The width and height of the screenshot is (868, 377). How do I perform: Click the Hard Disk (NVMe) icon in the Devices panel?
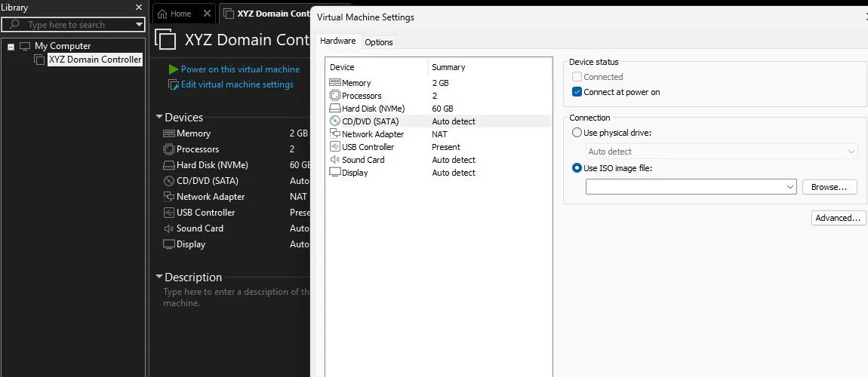(x=169, y=165)
